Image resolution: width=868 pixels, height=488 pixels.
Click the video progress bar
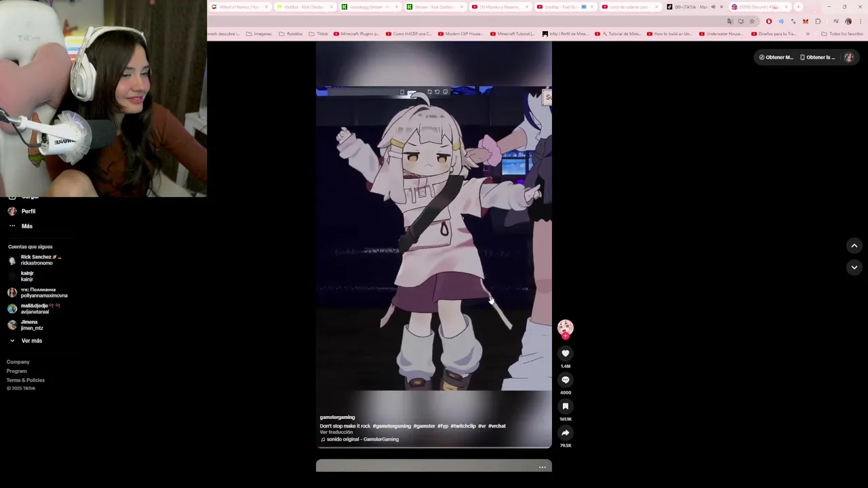point(434,447)
